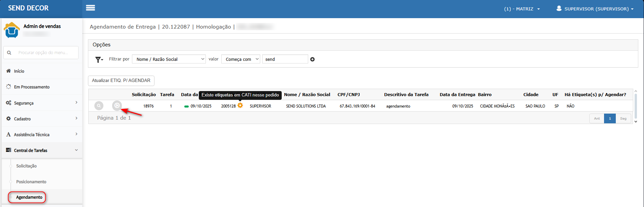Open Agendamento in the sidebar
This screenshot has height=207, width=644.
[29, 197]
